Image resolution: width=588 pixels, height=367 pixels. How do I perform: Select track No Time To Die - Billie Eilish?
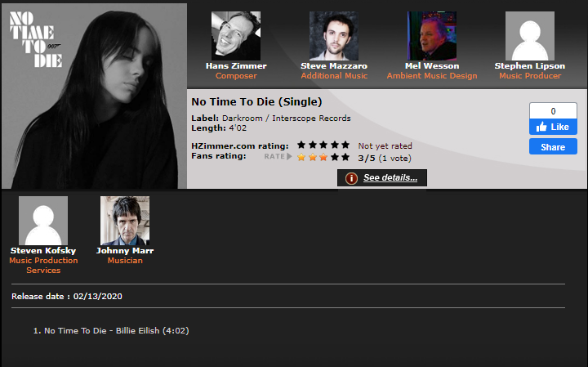point(111,330)
